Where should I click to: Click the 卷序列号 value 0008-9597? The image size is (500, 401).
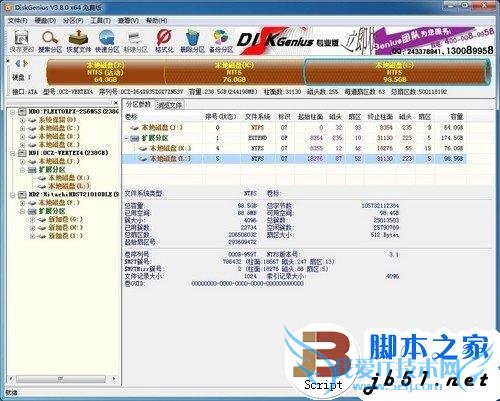click(x=242, y=255)
